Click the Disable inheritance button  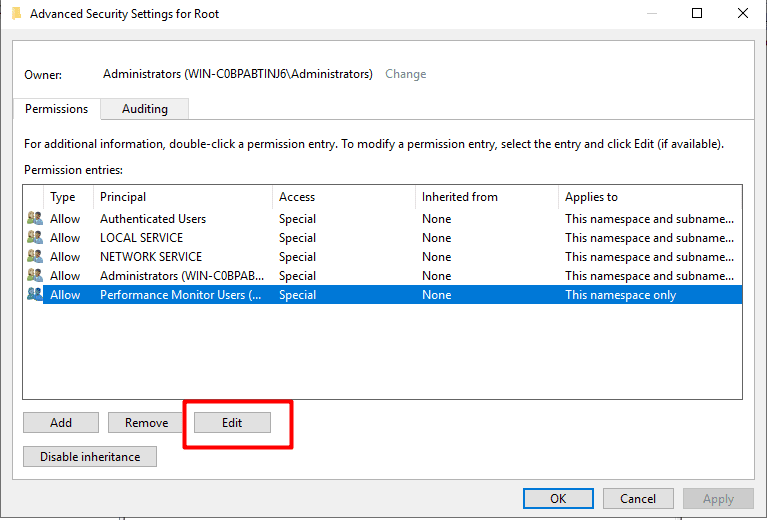[x=90, y=456]
